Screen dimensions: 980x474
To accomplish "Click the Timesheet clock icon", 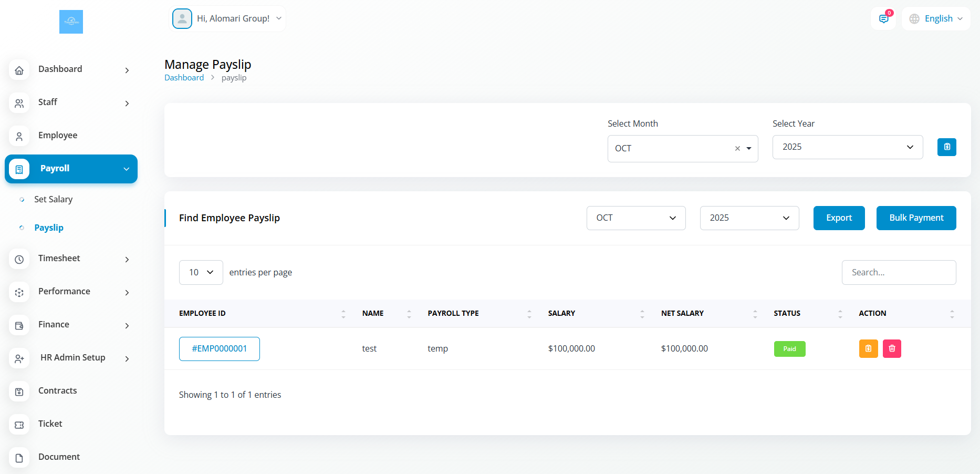I will pyautogui.click(x=19, y=259).
